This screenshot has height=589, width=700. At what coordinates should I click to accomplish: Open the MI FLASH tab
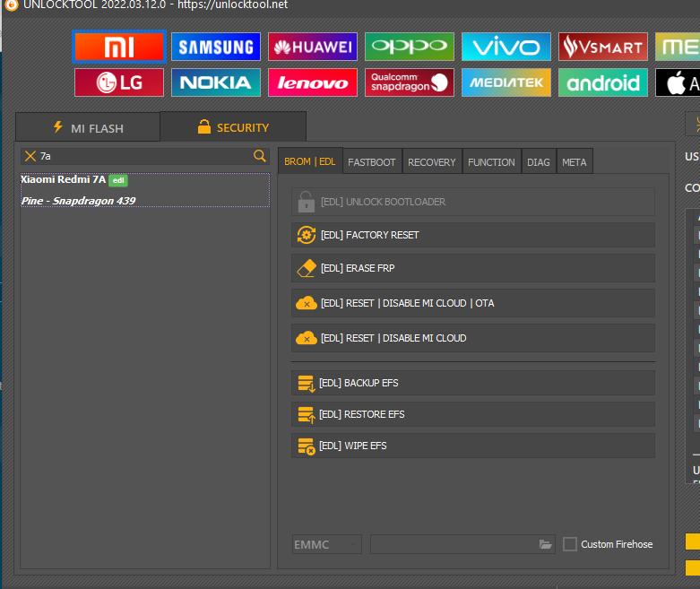88,127
